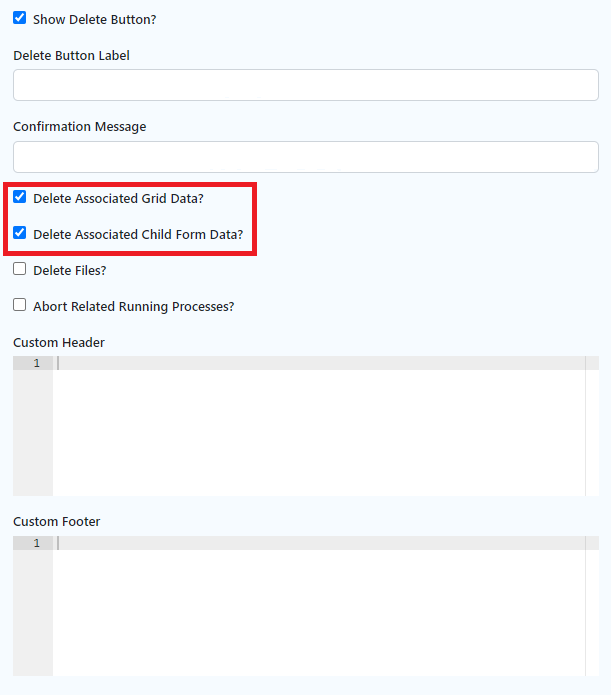Enable Abort Related Running Processes checkbox
Image resolution: width=611 pixels, height=695 pixels.
20,305
